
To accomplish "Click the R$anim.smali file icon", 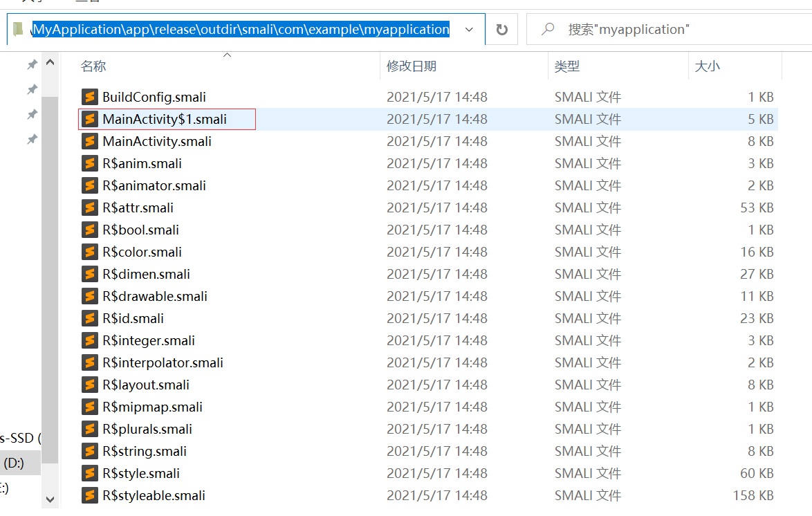I will click(x=90, y=163).
